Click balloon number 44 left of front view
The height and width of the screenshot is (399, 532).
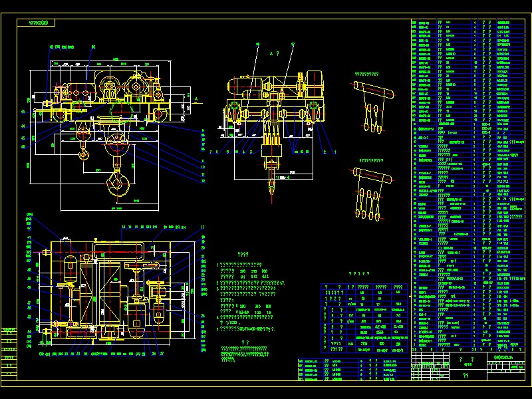[x=23, y=126]
